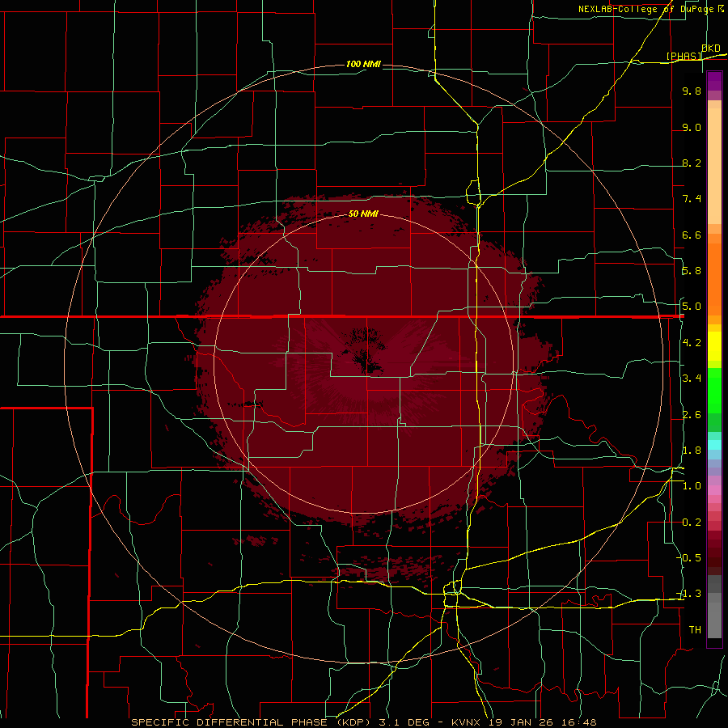Viewport: 728px width, 728px height.
Task: Click the 5.8 scale value
Action: (692, 271)
